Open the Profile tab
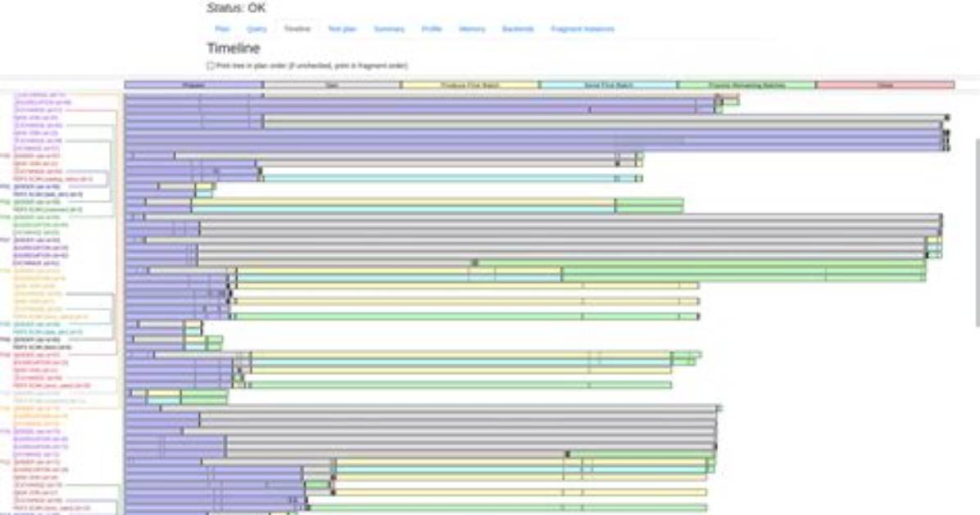Viewport: 980px width, 515px height. [x=431, y=29]
